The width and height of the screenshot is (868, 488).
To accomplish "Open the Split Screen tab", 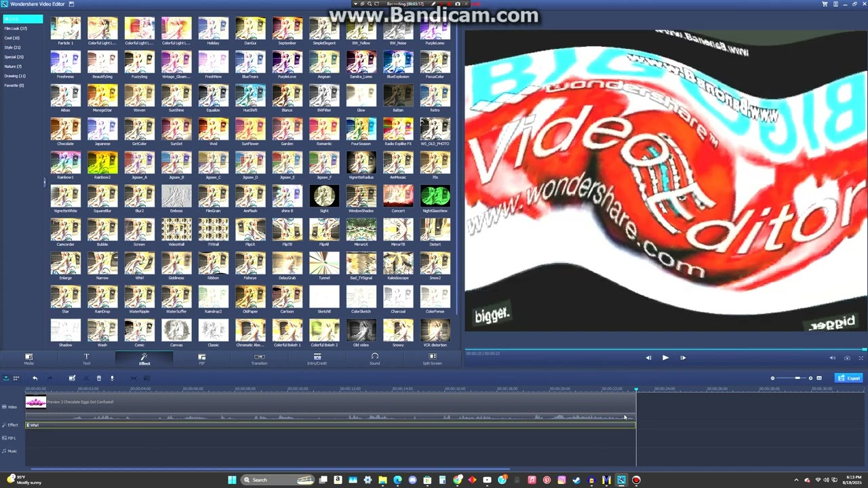I will 432,359.
